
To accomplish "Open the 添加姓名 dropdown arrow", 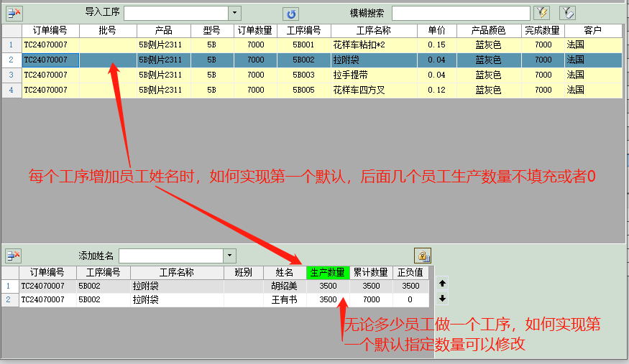I will coord(229,256).
